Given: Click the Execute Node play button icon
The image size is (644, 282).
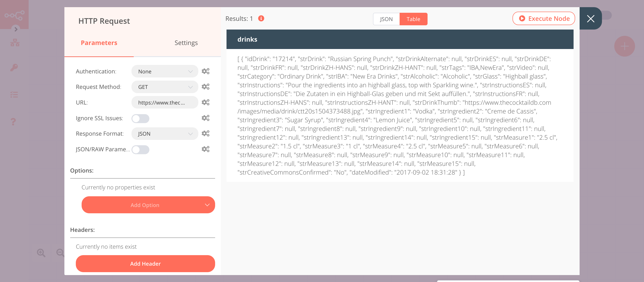Looking at the screenshot, I should pyautogui.click(x=522, y=19).
